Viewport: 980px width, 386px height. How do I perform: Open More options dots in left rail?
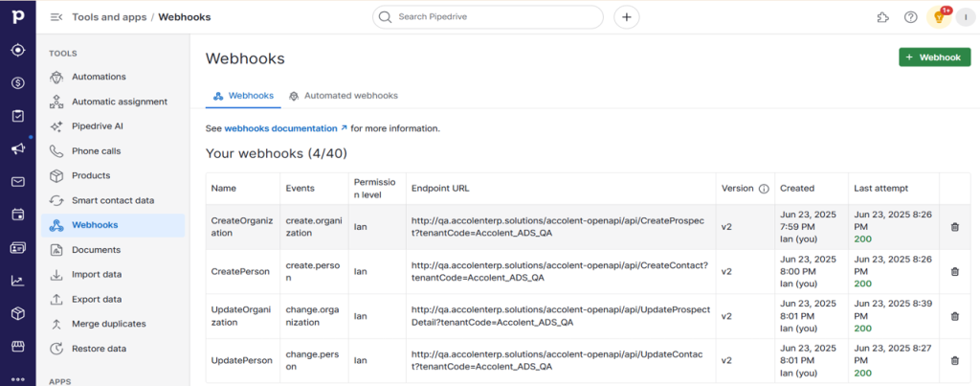(17, 378)
